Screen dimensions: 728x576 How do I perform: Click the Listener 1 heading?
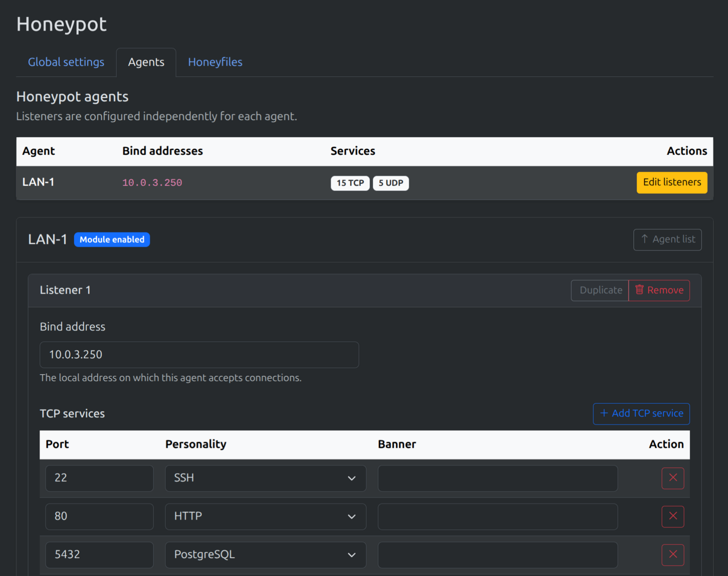(65, 290)
